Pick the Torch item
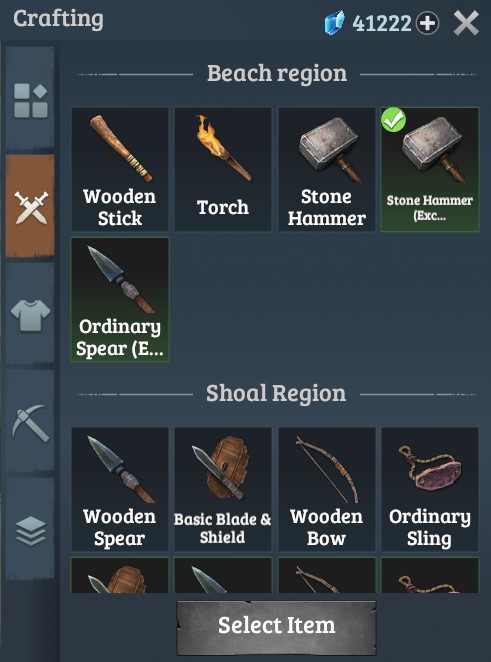The width and height of the screenshot is (491, 662). click(x=223, y=169)
